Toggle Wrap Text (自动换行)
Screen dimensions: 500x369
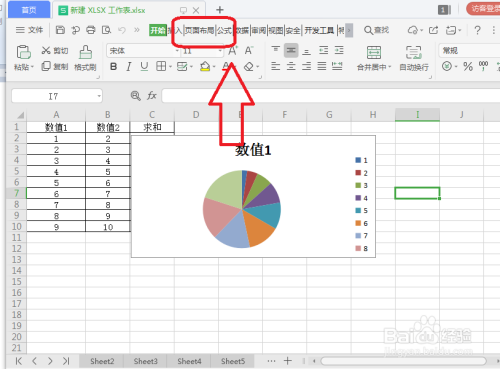414,58
